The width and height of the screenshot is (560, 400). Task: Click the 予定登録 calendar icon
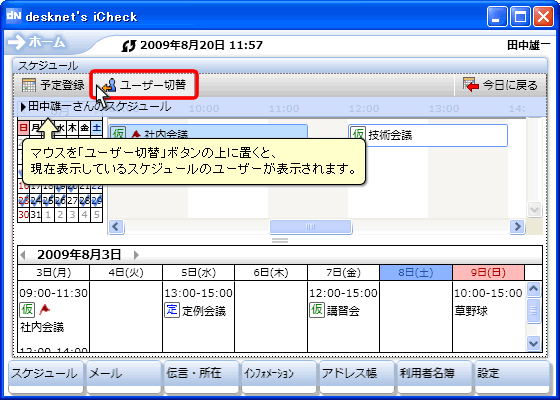coord(29,85)
